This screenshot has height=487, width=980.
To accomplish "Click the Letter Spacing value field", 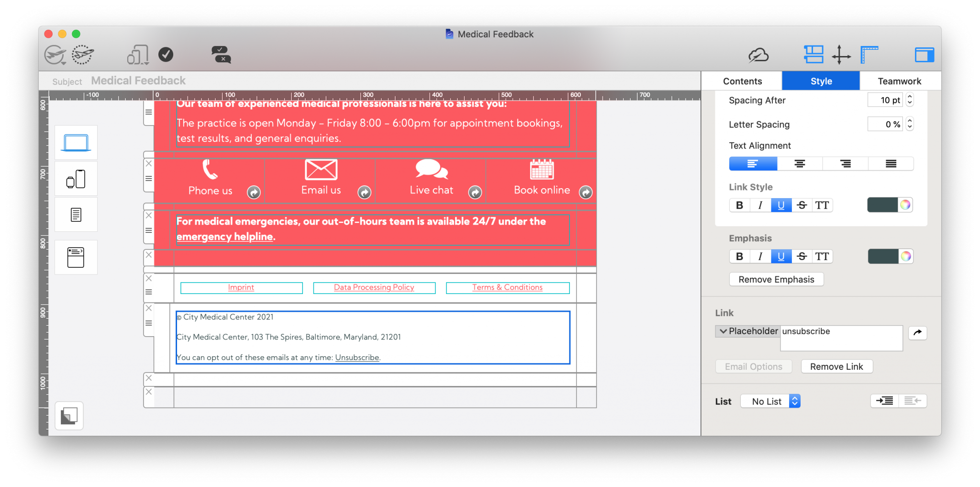I will [885, 124].
